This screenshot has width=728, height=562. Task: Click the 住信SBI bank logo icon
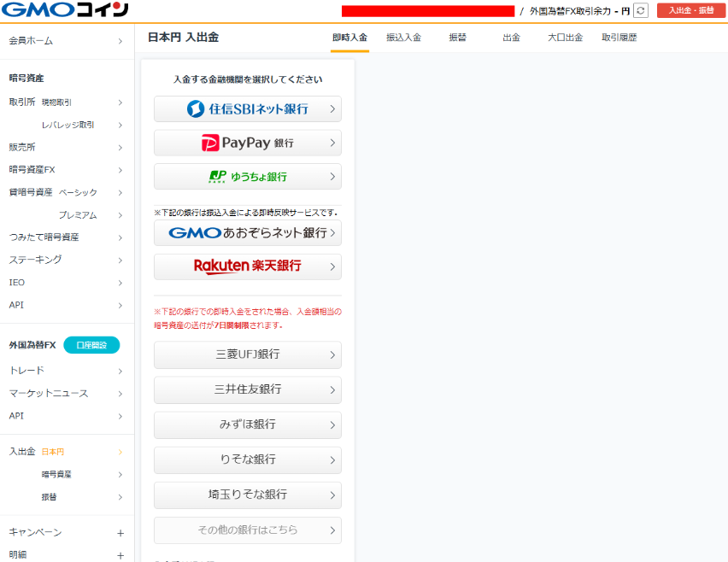(x=196, y=109)
